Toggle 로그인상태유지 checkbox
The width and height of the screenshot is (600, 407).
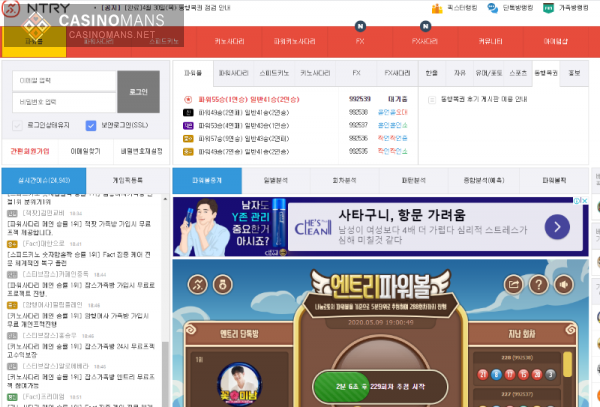(x=17, y=125)
